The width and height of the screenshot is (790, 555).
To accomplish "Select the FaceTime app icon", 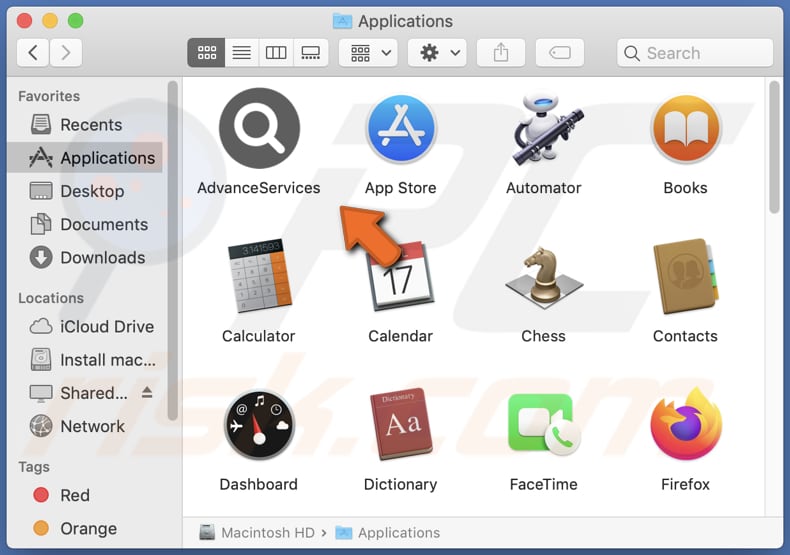I will (x=544, y=424).
